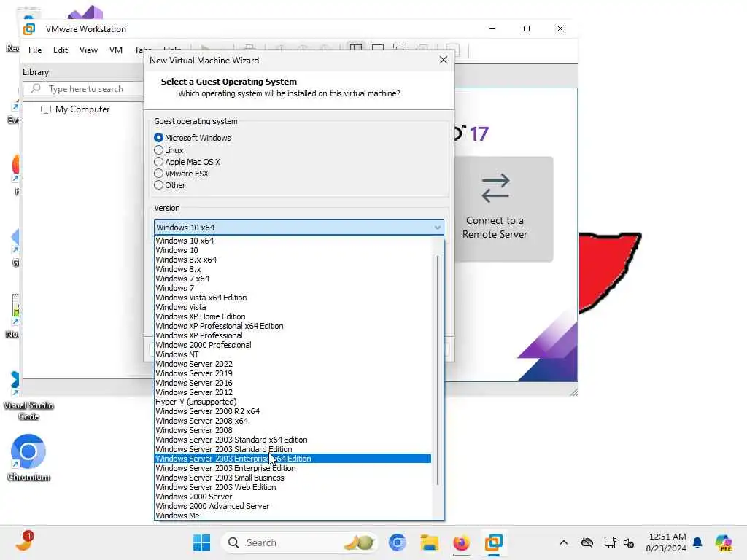Screen dimensions: 747x560
Task: Choose Windows Server 2003 Web Edition
Action: 293,488
